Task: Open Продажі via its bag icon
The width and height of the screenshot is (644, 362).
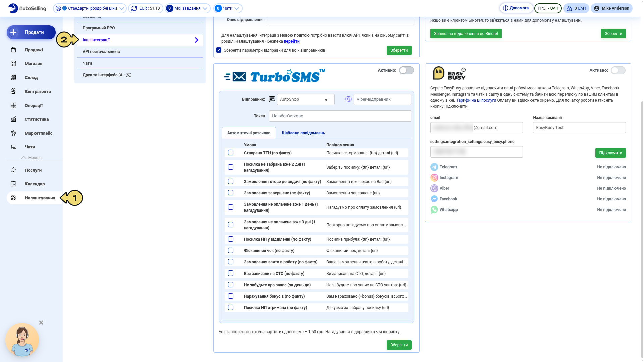Action: [x=13, y=50]
